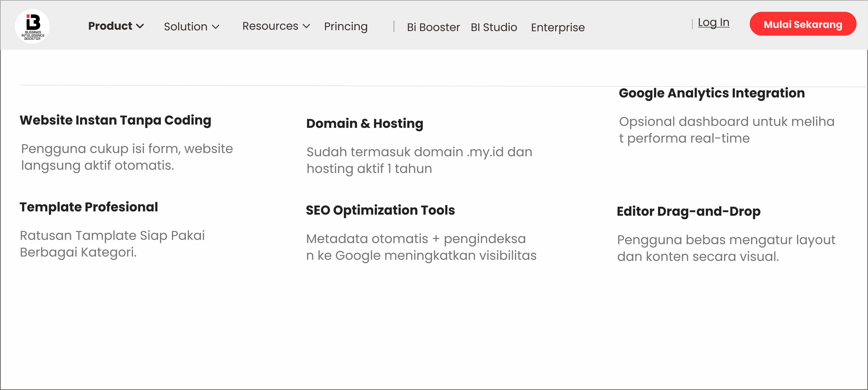The image size is (868, 390).
Task: Click the Domain & Hosting description text
Action: click(419, 160)
